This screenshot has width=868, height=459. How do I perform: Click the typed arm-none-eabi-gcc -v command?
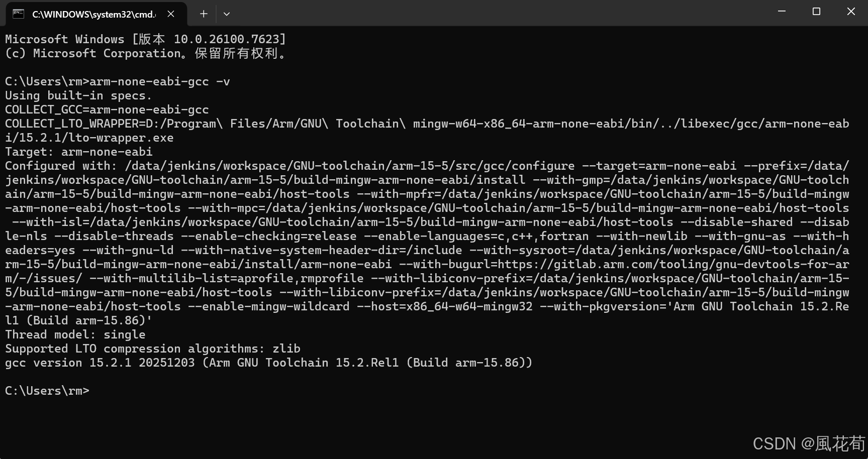pos(160,81)
